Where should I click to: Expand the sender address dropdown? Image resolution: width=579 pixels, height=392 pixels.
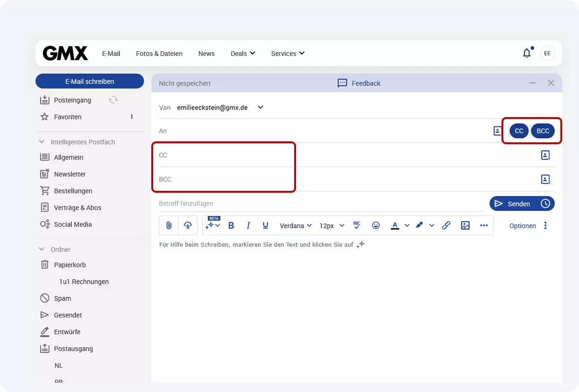coord(260,107)
